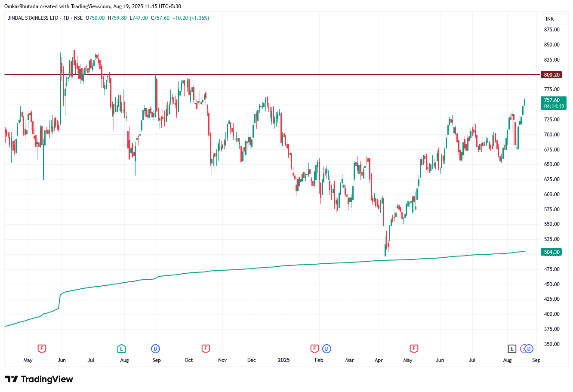Click the 625.00 price axis label

(552, 179)
